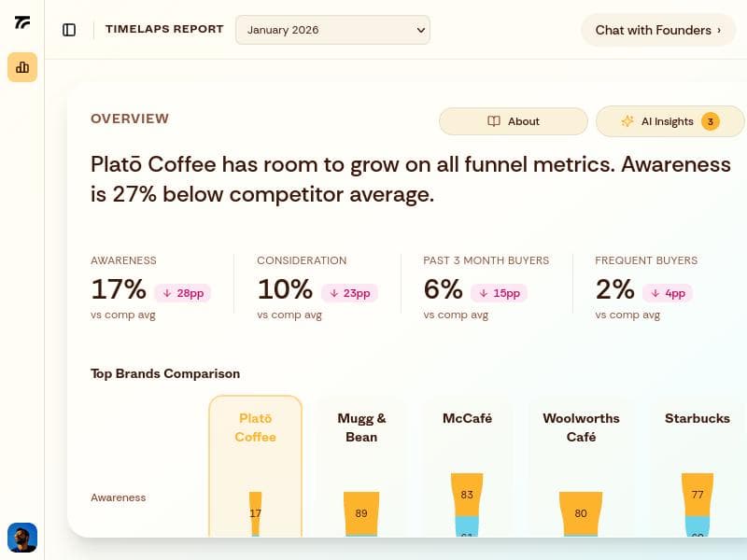
Task: Click the AI Insights count badge
Action: point(711,121)
